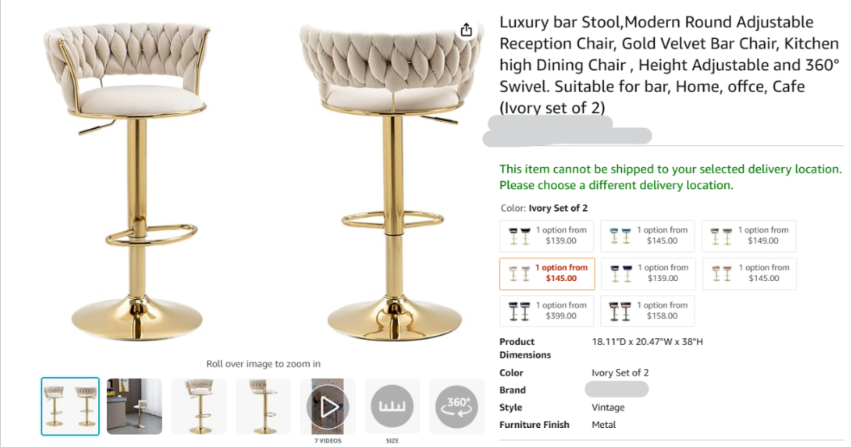Choose the brown stool option at $158.00
851x447 pixels.
[647, 311]
